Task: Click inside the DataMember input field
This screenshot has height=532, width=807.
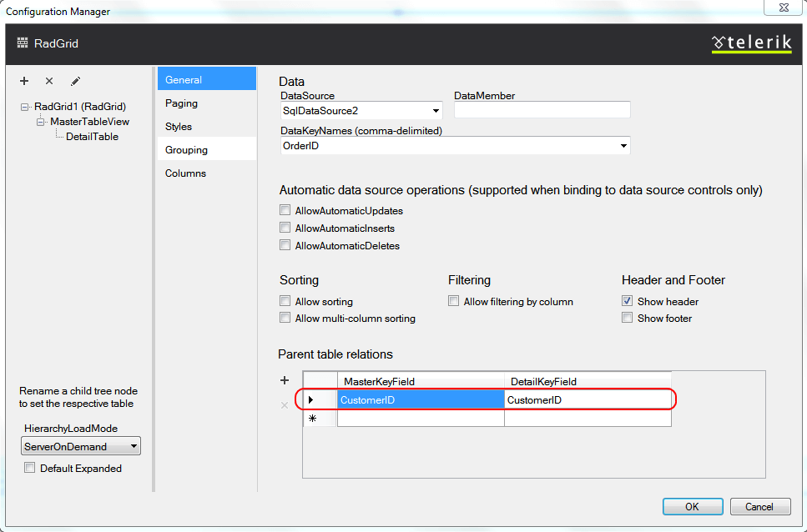Action: pyautogui.click(x=540, y=109)
